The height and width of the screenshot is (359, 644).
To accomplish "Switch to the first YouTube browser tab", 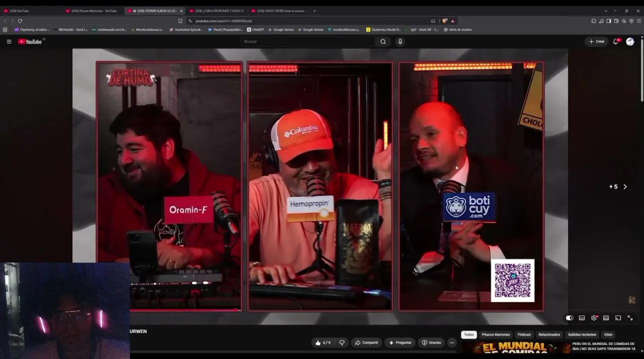I will click(x=31, y=11).
